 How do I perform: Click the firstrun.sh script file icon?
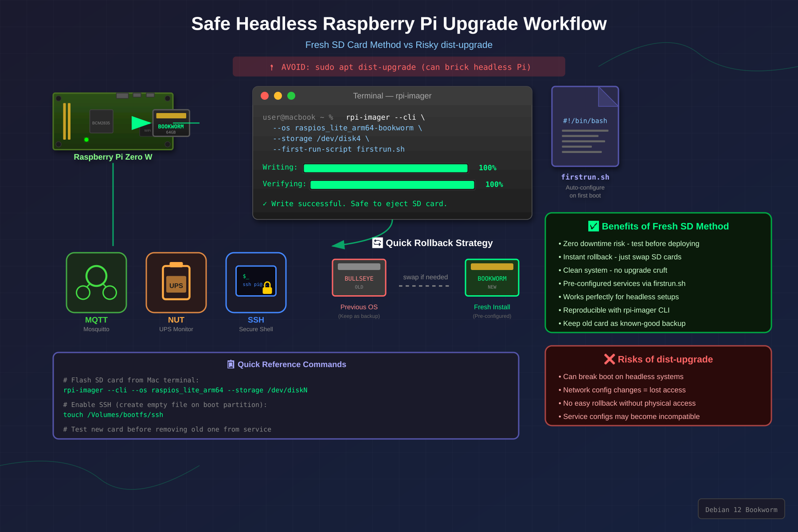tap(585, 126)
